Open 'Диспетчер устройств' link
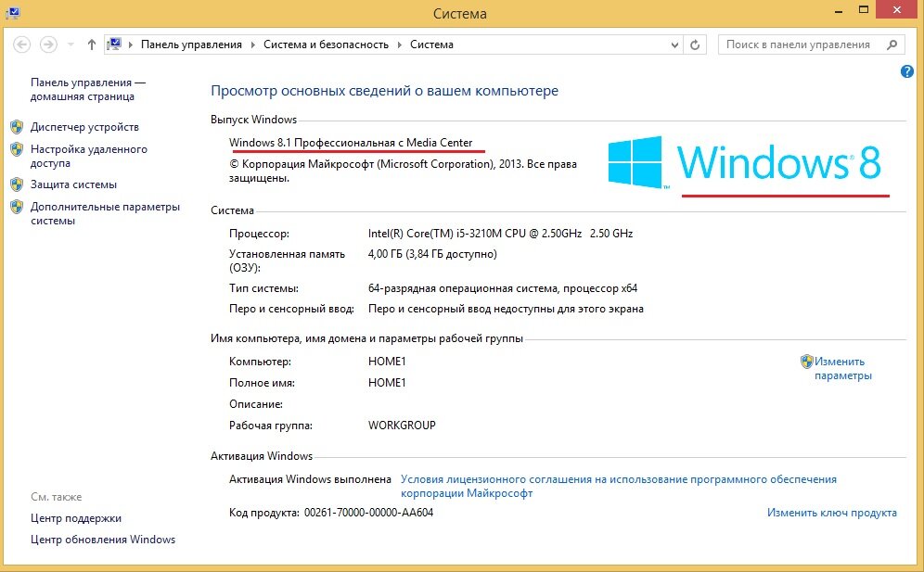The height and width of the screenshot is (572, 924). tap(84, 127)
